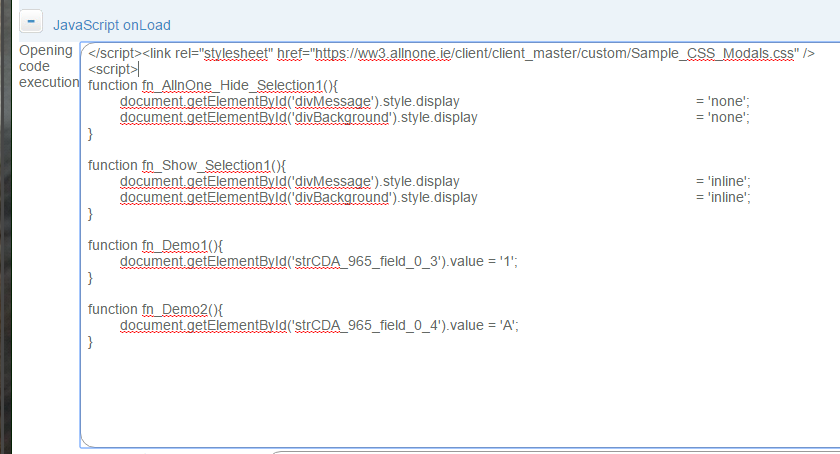Screen dimensions: 840x454
Task: Collapse the JavaScript onLoad section
Action: click(x=31, y=22)
